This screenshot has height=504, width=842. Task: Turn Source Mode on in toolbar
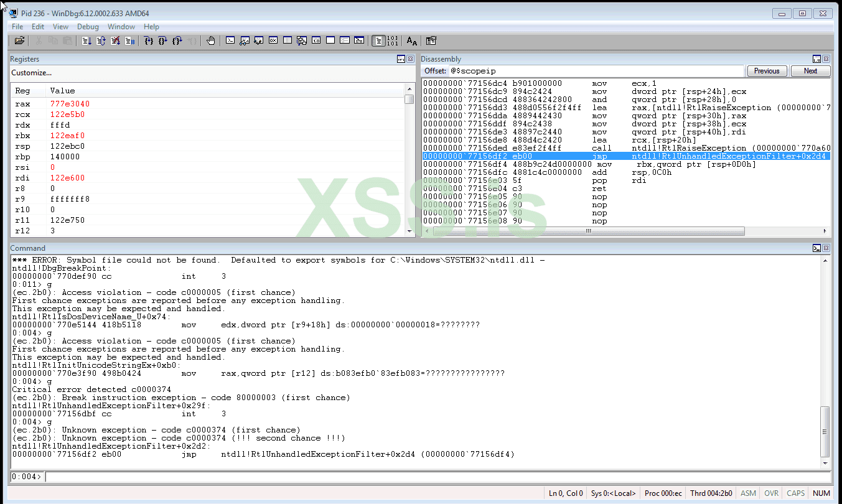(378, 40)
